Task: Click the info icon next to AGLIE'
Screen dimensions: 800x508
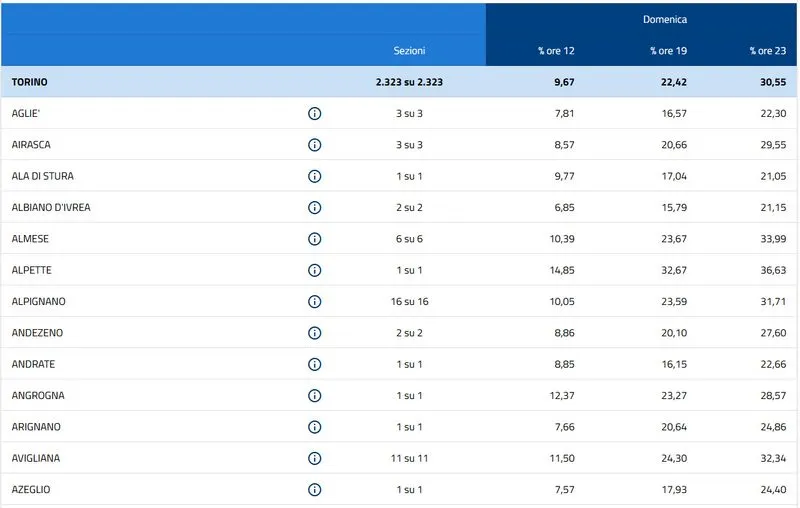Action: [x=314, y=113]
